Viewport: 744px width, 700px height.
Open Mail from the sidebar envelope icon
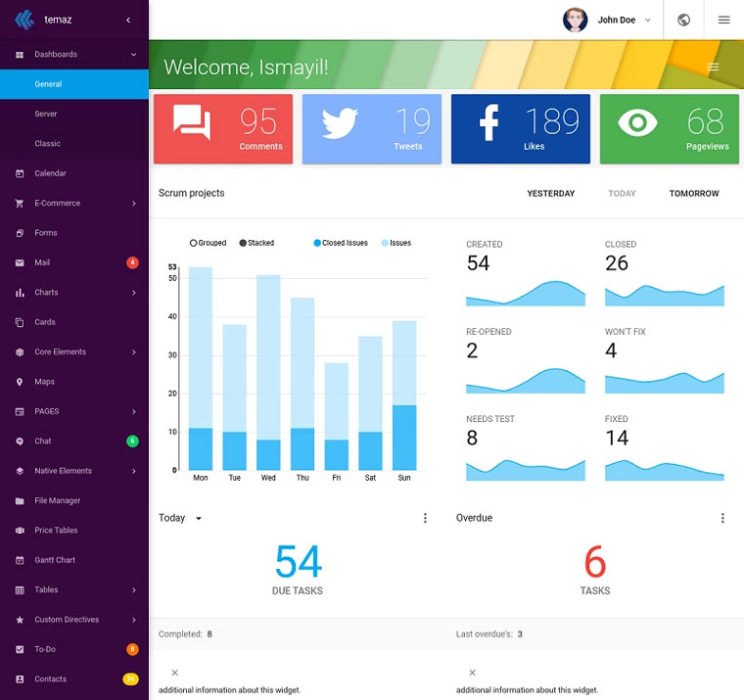pos(20,262)
